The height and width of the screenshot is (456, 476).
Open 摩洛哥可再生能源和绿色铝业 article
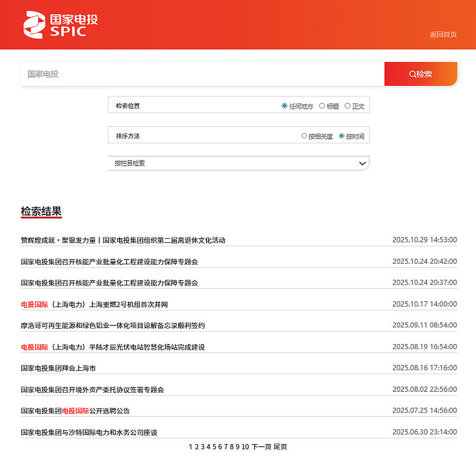pyautogui.click(x=112, y=326)
